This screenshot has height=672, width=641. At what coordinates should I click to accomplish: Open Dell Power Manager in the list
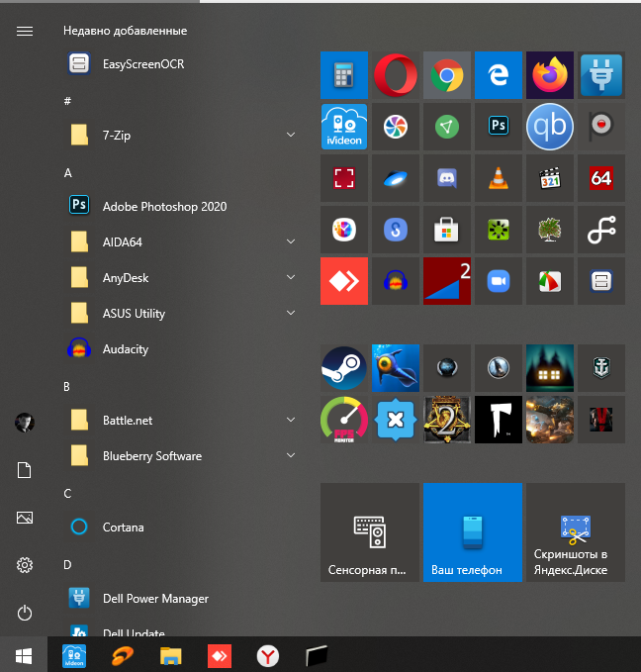pyautogui.click(x=182, y=599)
